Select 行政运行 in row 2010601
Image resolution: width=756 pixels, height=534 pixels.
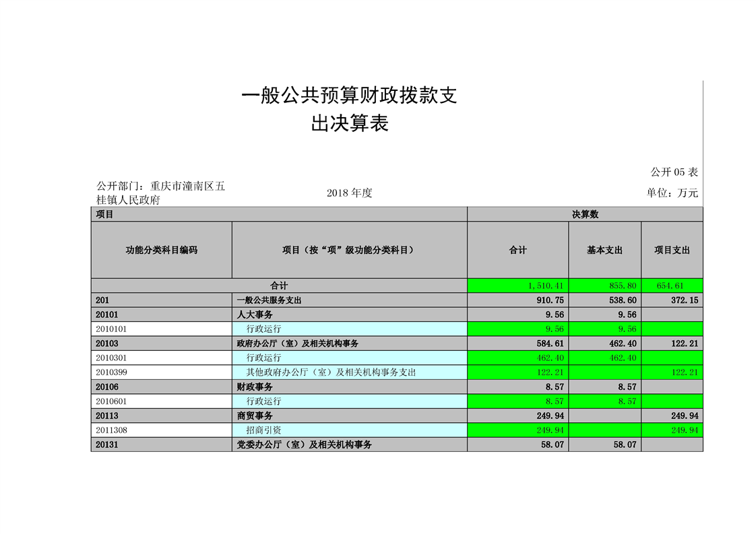[263, 401]
